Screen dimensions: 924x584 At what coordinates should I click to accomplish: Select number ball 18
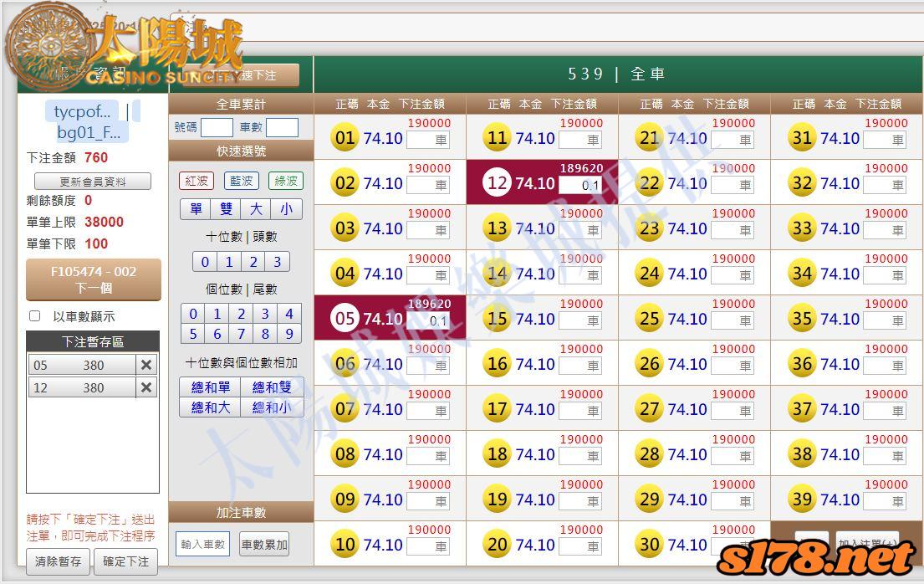(498, 454)
